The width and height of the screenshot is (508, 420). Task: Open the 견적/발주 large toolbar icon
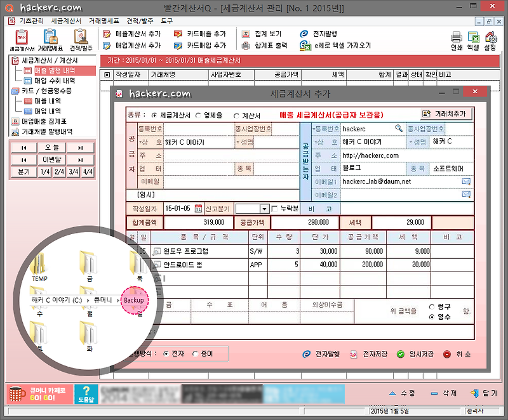point(81,40)
